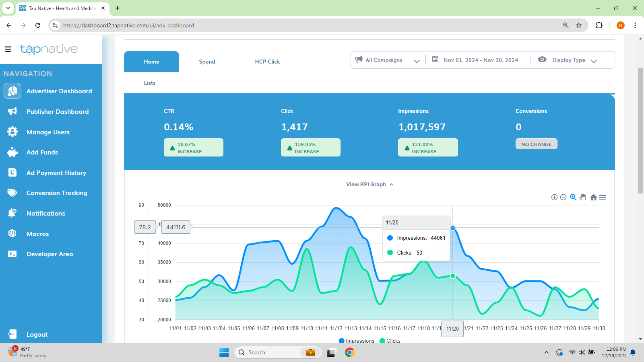Open Advertiser Dashboard navigation link
This screenshot has width=644, height=362.
coord(59,91)
